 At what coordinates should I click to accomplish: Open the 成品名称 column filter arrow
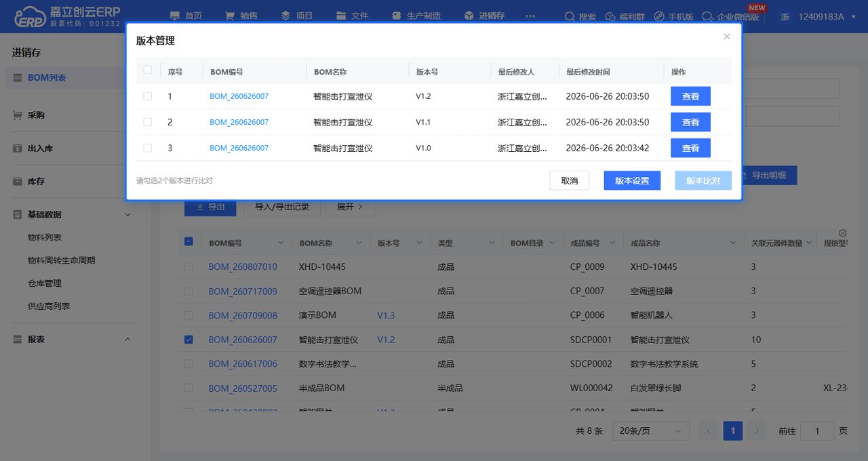click(732, 243)
